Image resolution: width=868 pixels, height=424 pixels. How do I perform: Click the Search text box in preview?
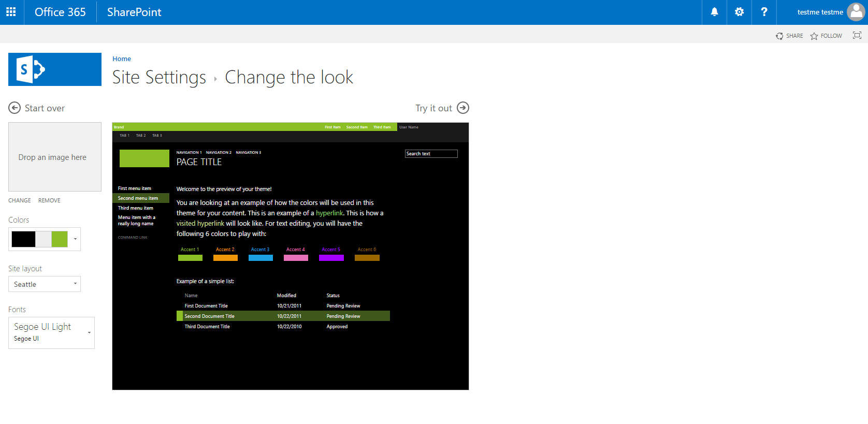[431, 154]
